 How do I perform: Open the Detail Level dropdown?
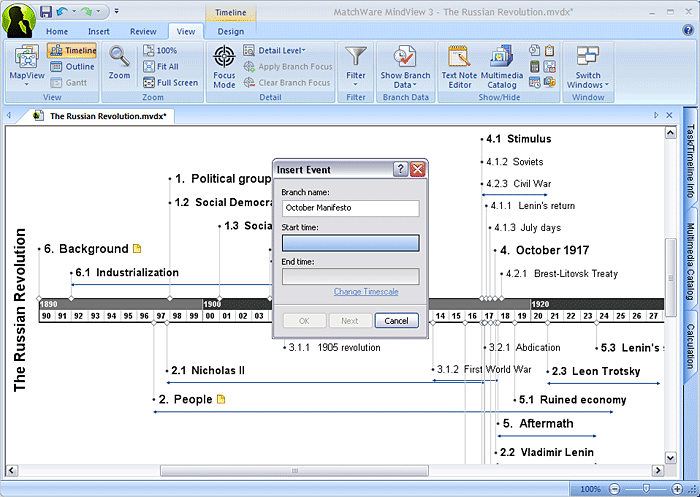click(x=275, y=50)
